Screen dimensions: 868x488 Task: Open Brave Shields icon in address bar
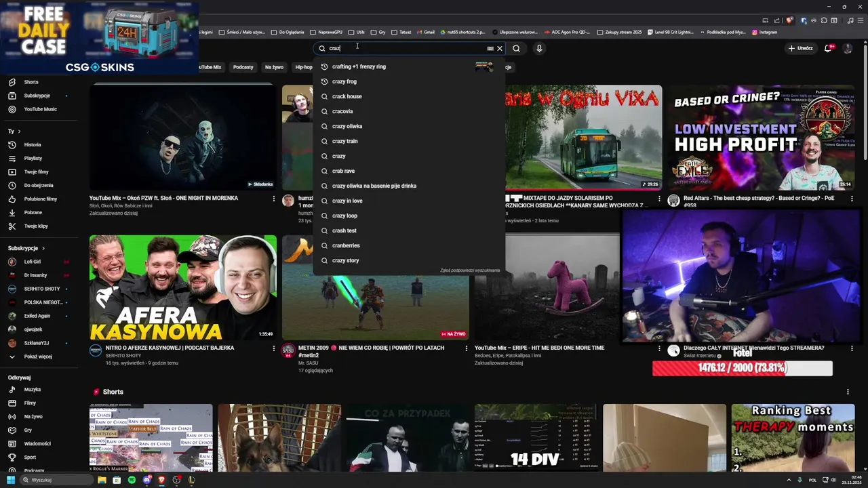coord(789,20)
